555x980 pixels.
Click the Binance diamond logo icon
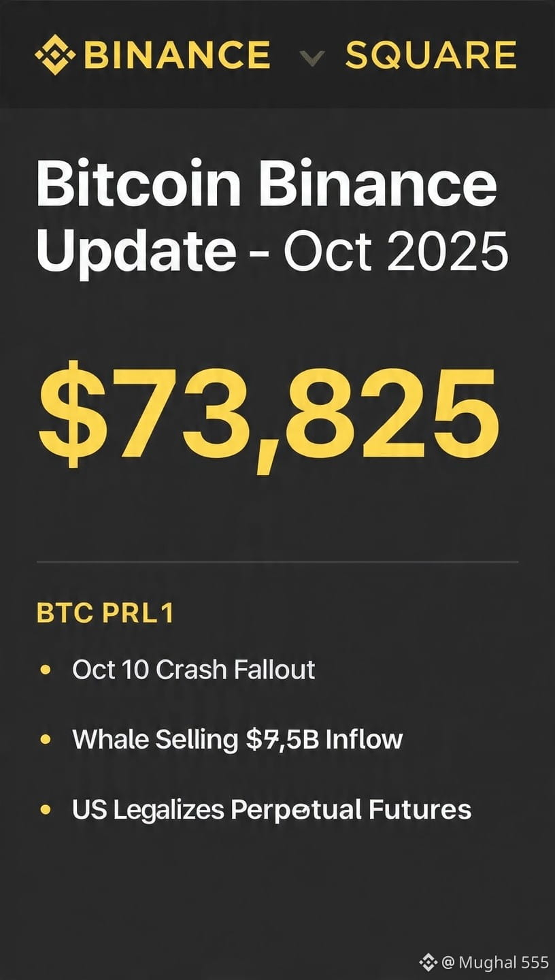(x=55, y=55)
